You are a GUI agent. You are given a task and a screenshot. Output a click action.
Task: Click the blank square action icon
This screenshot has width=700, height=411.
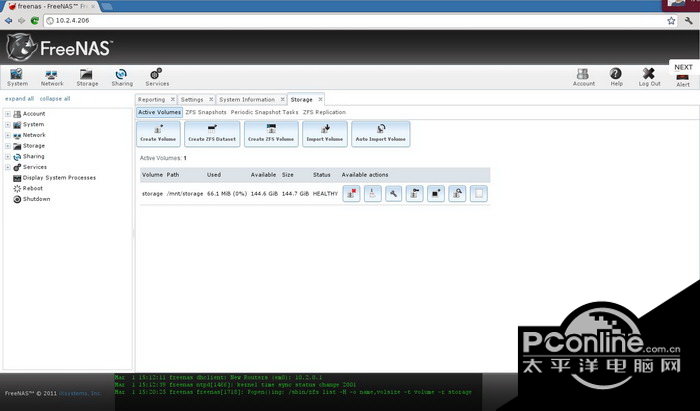tap(479, 194)
